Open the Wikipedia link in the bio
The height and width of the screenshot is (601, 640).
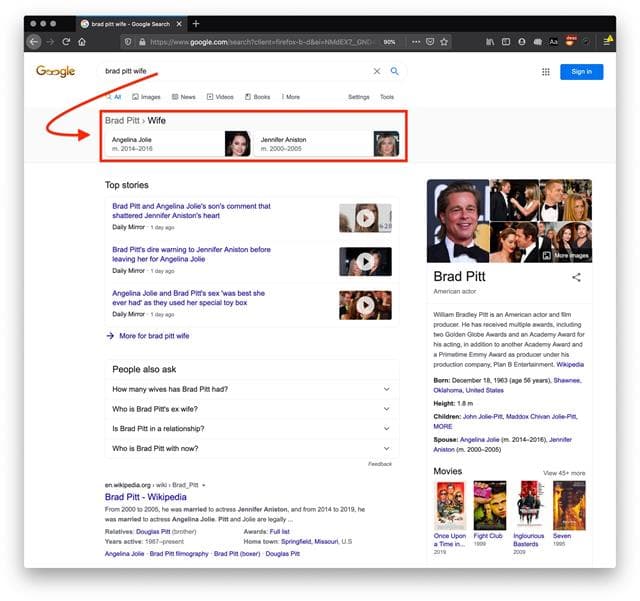[x=570, y=364]
